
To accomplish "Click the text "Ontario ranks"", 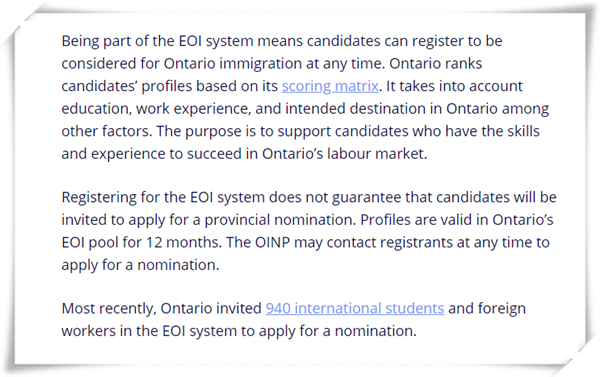I will (435, 64).
